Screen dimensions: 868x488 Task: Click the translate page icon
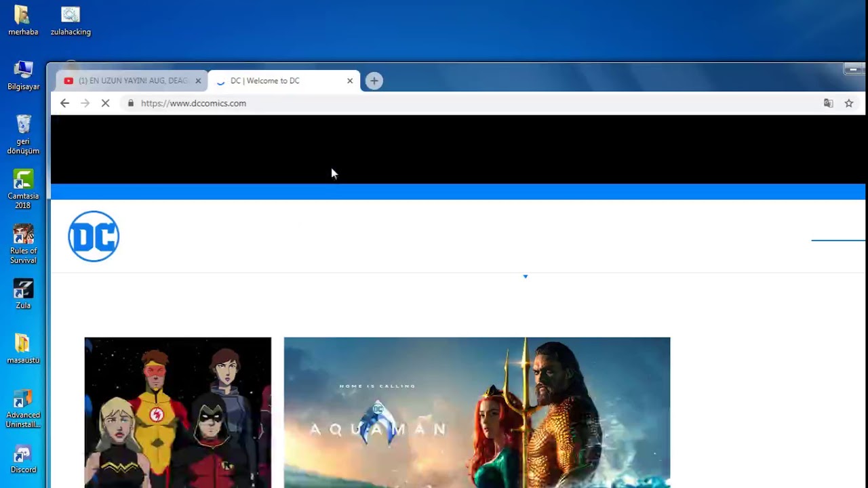[828, 103]
